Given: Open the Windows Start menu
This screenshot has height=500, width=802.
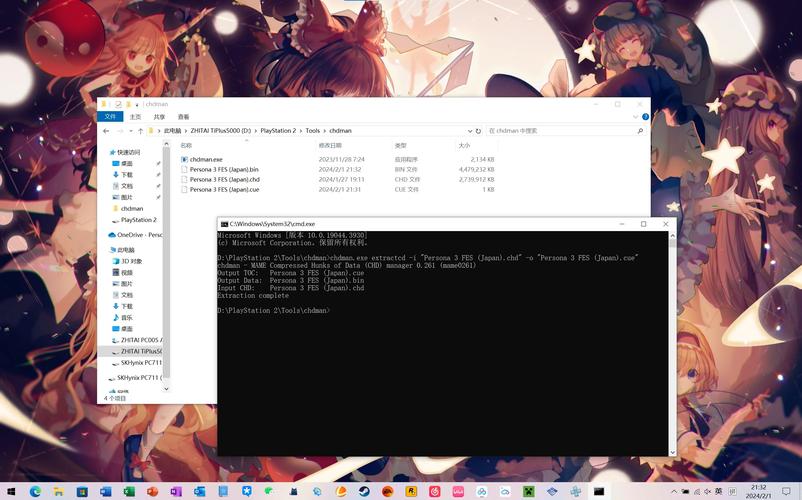Looking at the screenshot, I should click(x=11, y=491).
